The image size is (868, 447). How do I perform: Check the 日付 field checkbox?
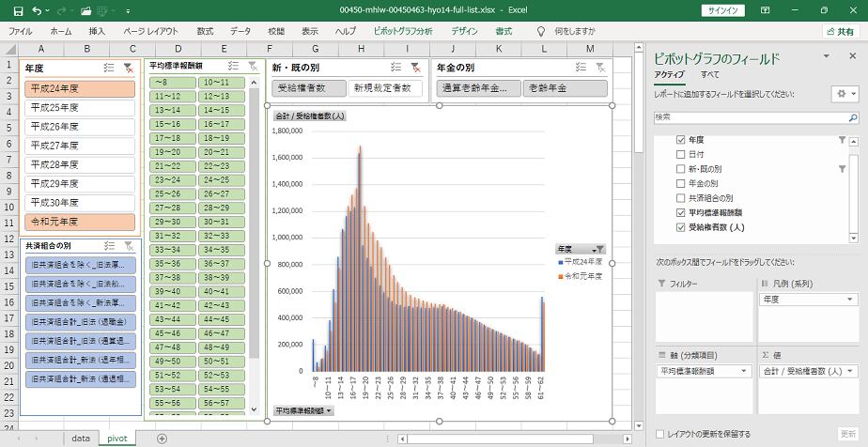681,154
